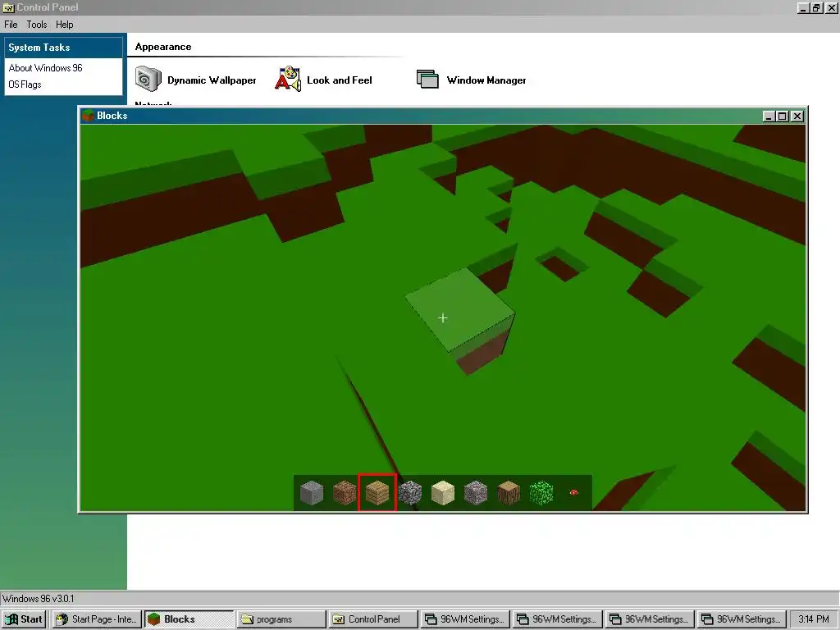Select the sand block in the hotbar

click(443, 493)
